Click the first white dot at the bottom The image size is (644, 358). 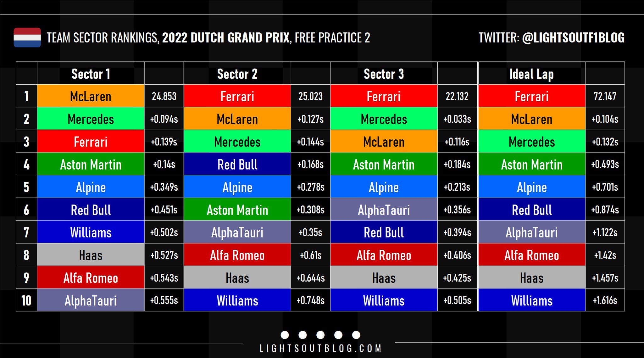pos(285,335)
